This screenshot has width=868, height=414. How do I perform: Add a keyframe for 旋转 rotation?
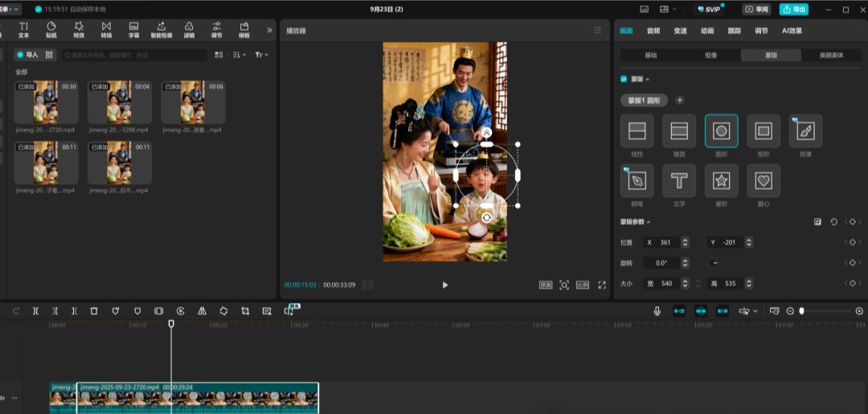point(853,263)
